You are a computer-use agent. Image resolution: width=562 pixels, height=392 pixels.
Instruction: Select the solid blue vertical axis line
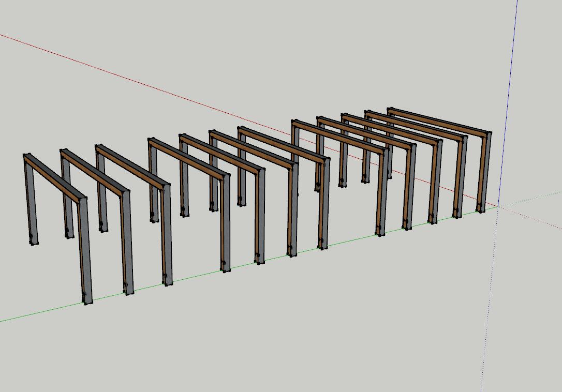(508, 103)
